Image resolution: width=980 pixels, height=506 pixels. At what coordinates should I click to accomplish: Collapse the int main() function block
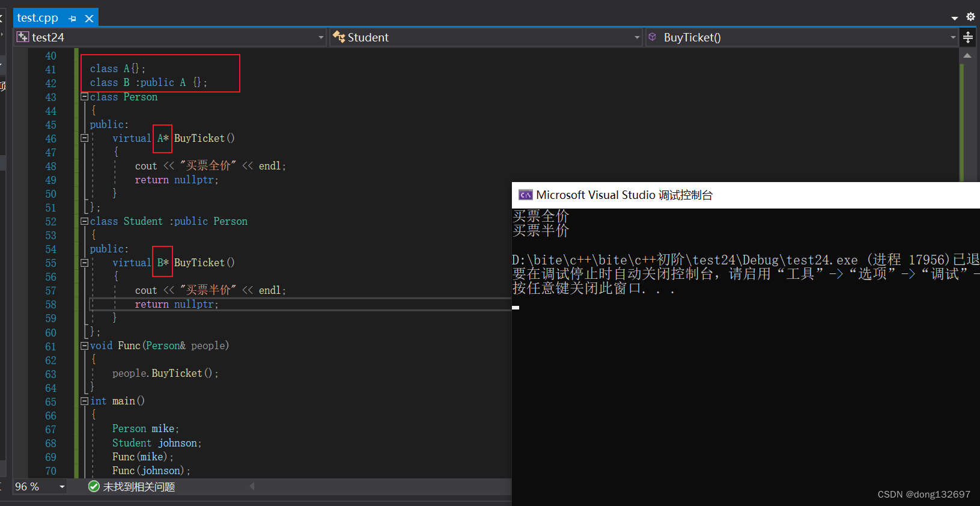85,401
